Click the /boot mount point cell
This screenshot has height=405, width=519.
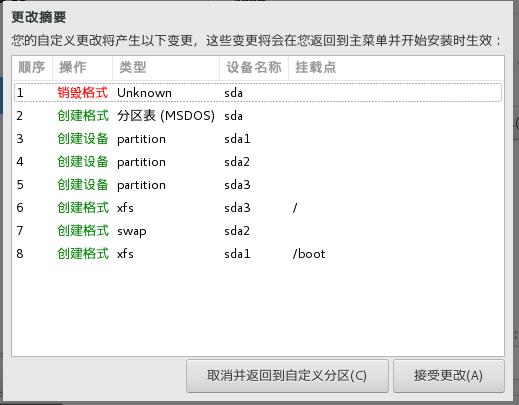click(x=309, y=254)
